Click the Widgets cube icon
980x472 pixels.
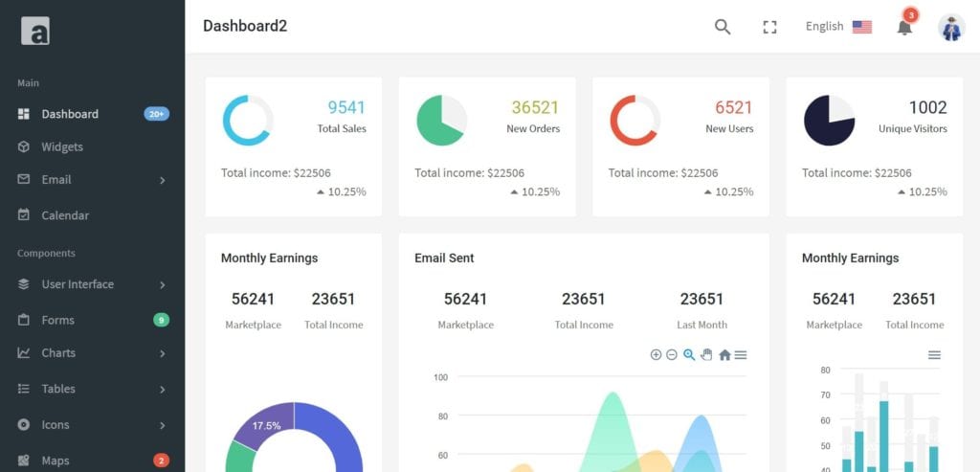click(x=24, y=146)
